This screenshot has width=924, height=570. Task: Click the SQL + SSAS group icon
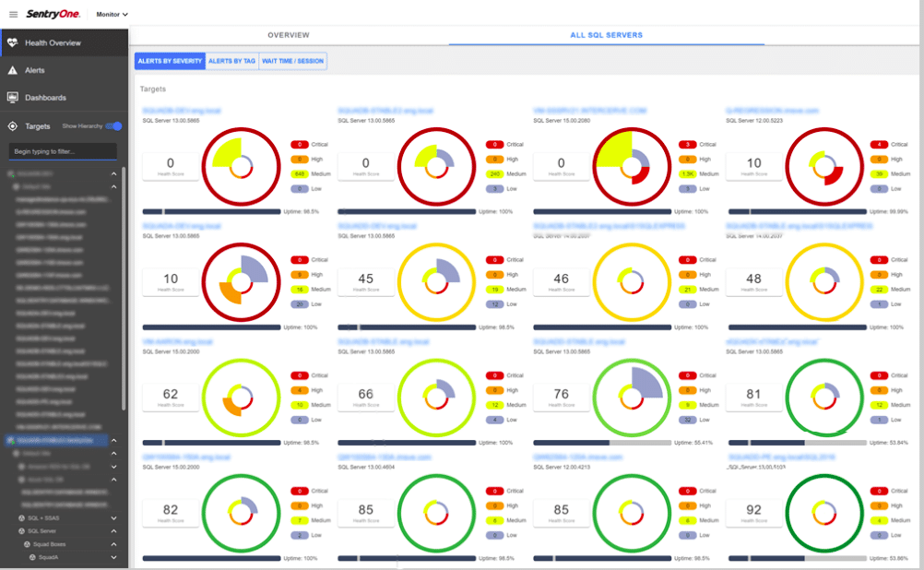(22, 518)
